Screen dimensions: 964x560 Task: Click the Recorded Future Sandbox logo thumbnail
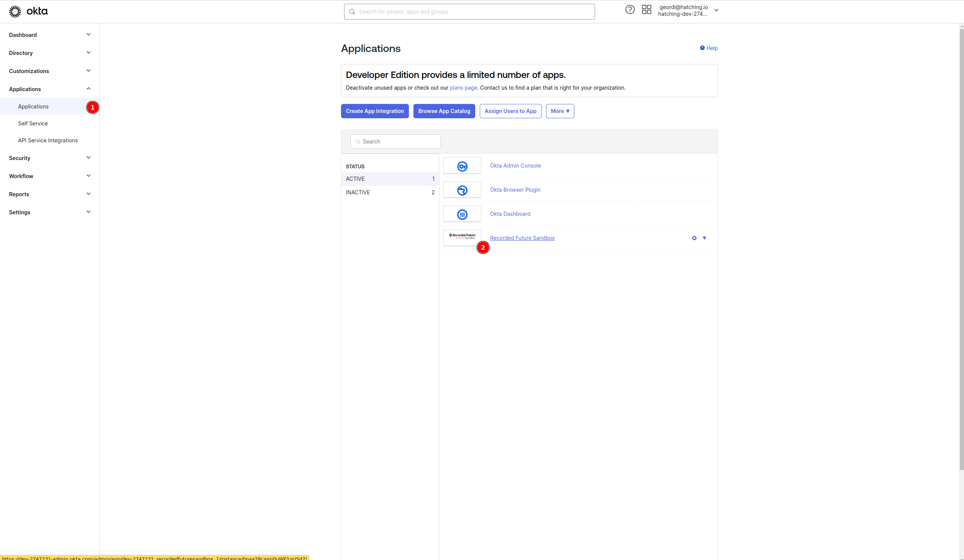pyautogui.click(x=462, y=237)
